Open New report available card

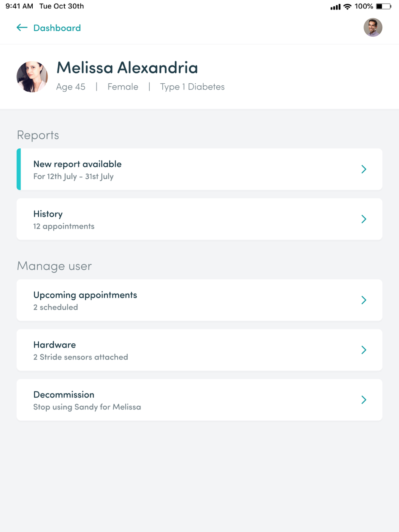click(199, 169)
